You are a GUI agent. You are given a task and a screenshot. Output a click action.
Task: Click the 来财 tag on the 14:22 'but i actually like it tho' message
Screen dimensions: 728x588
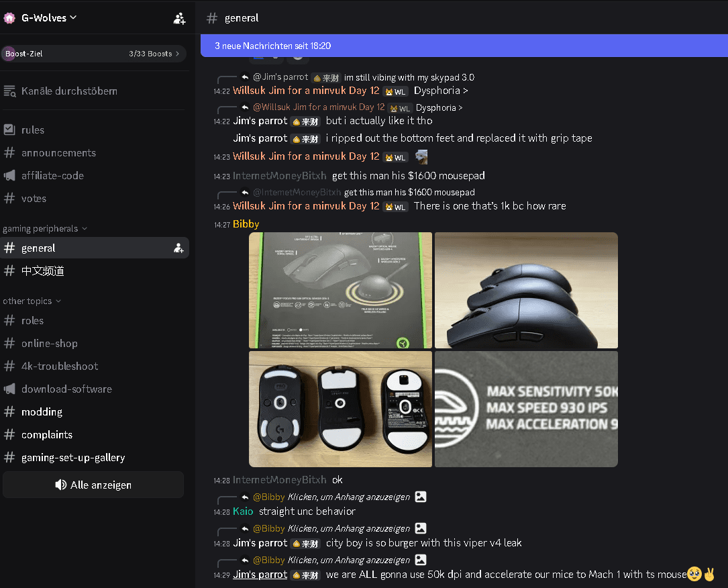[305, 121]
